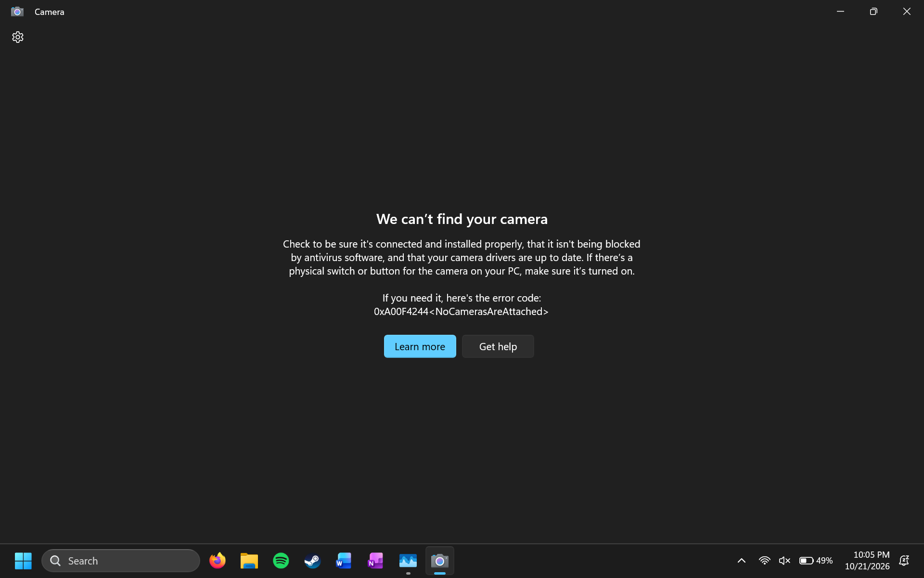Open the Wi-Fi network status icon
Viewport: 924px width, 578px height.
pyautogui.click(x=764, y=561)
